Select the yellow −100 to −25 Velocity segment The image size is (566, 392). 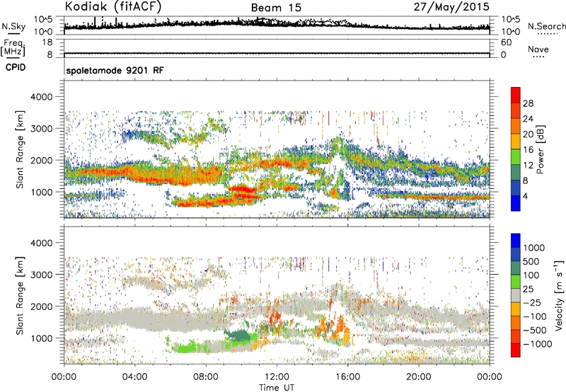pyautogui.click(x=516, y=309)
